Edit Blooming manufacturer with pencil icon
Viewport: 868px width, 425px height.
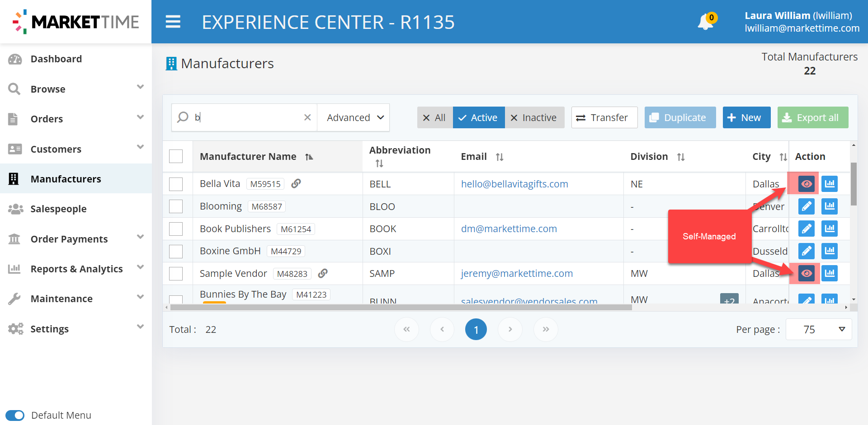[806, 206]
